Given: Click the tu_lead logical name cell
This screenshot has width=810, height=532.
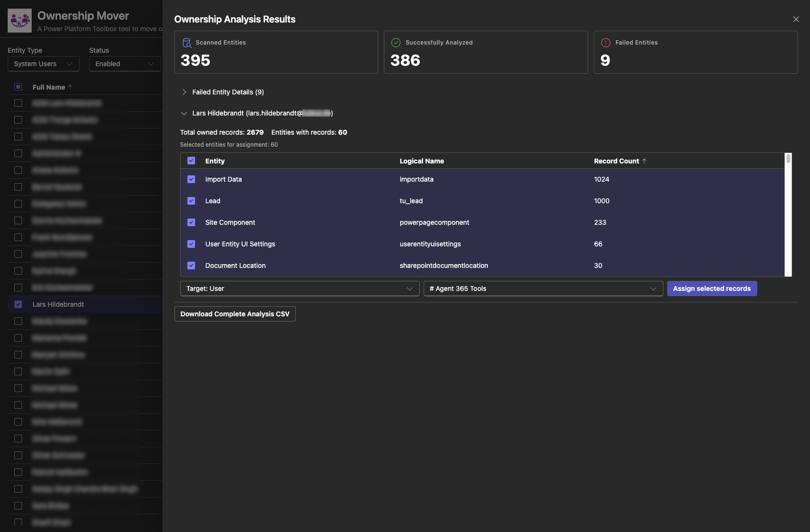Looking at the screenshot, I should tap(411, 201).
